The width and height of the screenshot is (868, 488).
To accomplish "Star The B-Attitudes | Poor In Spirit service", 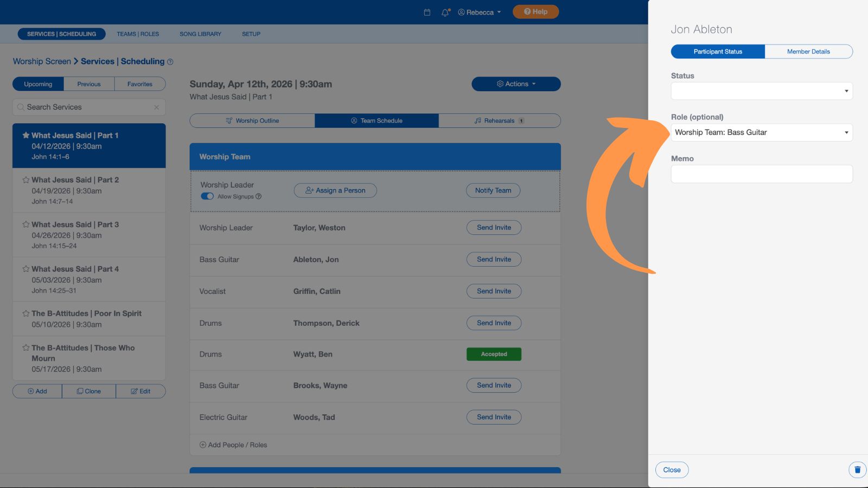I will coord(25,313).
